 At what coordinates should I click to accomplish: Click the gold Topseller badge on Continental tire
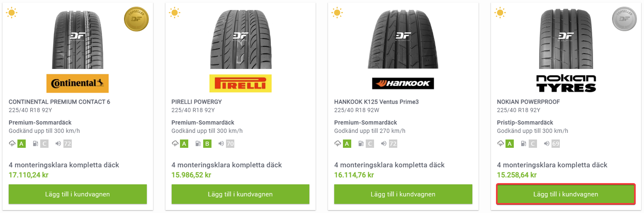(136, 19)
